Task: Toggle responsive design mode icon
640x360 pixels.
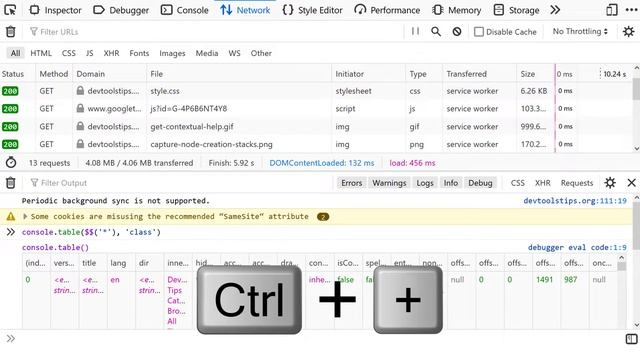Action: [611, 10]
